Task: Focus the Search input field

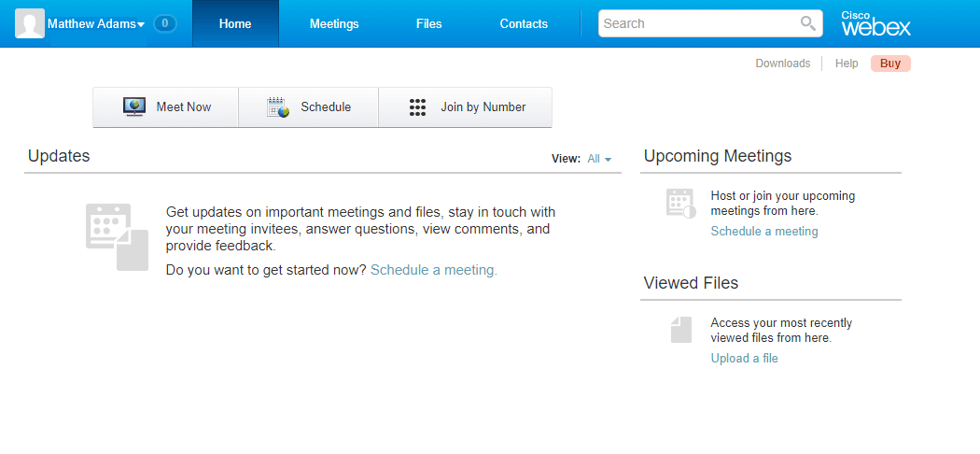Action: click(x=710, y=23)
